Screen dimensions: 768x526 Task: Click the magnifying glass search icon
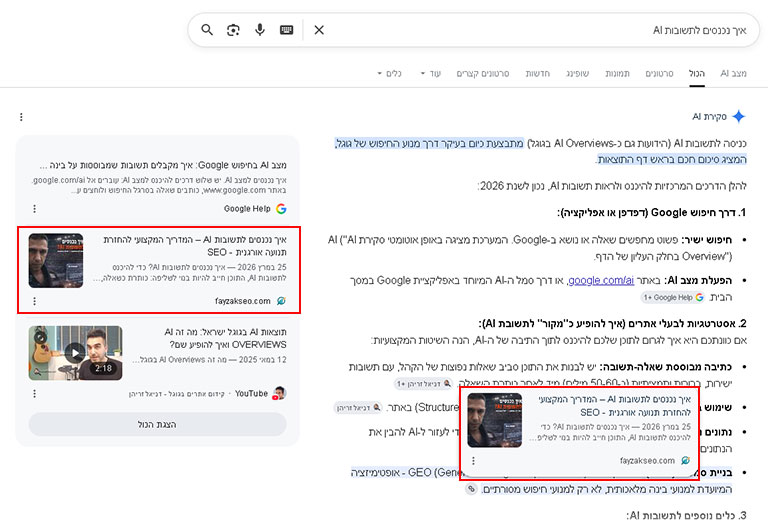207,30
